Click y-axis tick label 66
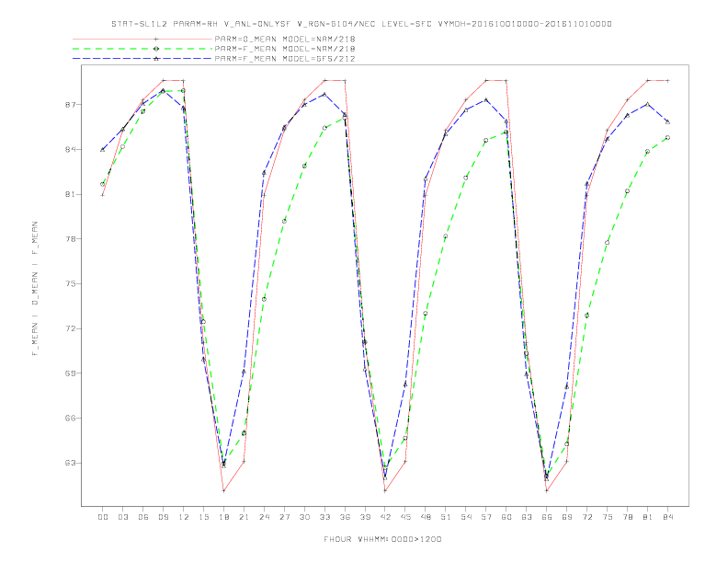The width and height of the screenshot is (728, 563). pos(70,418)
